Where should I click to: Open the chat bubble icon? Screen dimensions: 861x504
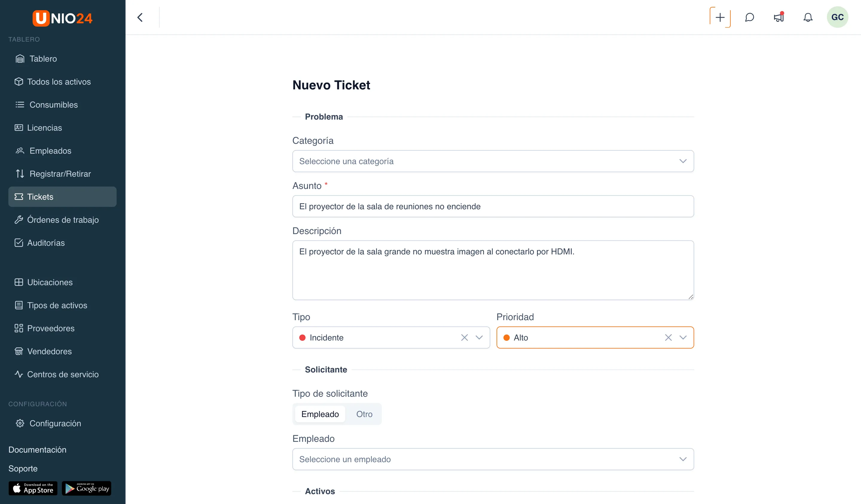tap(749, 17)
